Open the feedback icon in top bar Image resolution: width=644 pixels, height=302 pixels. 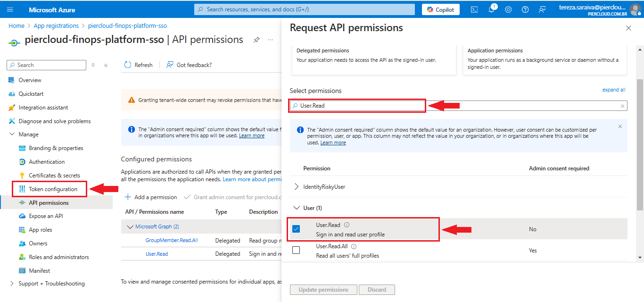(x=542, y=9)
